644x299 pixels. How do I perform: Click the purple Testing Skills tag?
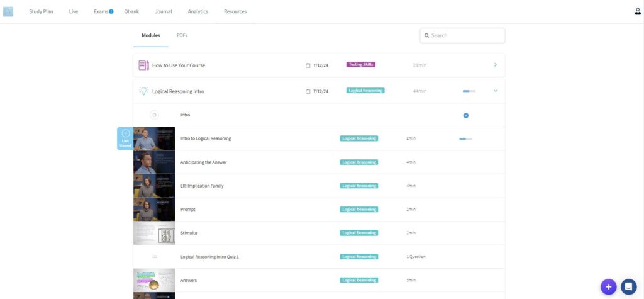click(360, 64)
